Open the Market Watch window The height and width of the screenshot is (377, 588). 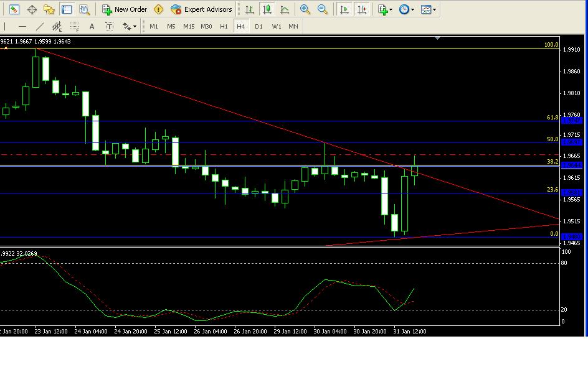pyautogui.click(x=14, y=9)
